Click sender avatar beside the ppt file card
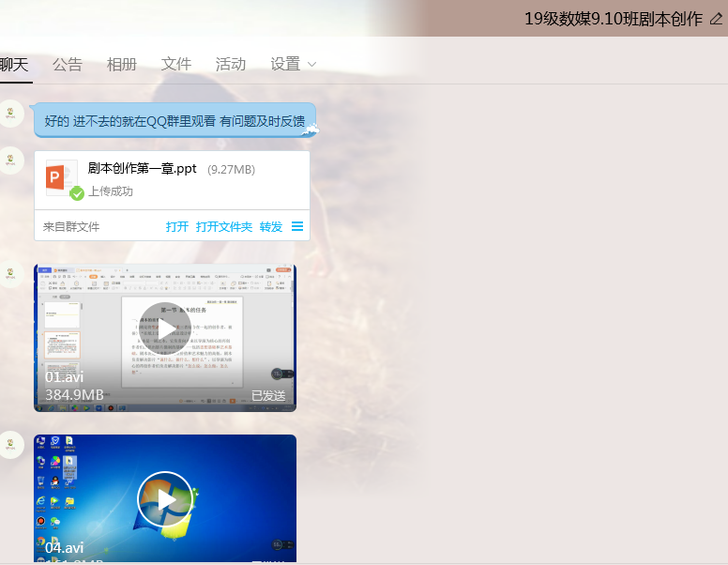The height and width of the screenshot is (565, 728). click(x=11, y=160)
